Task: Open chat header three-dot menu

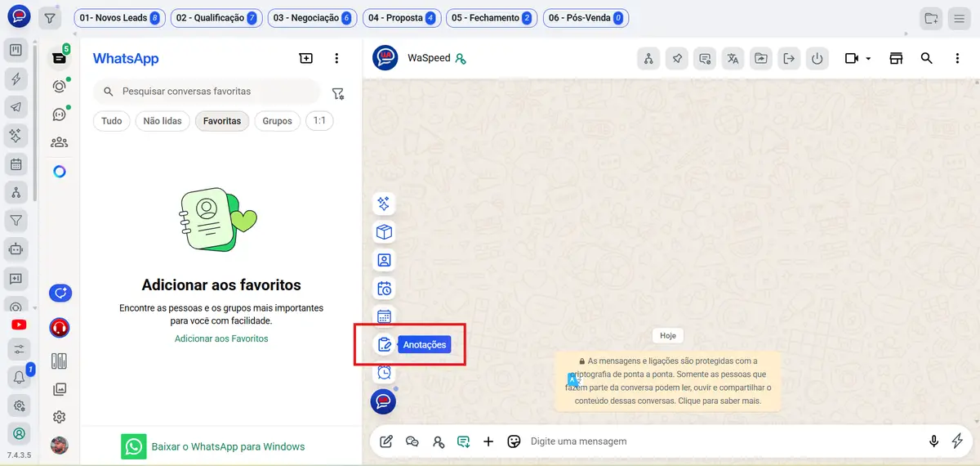Action: click(x=957, y=58)
